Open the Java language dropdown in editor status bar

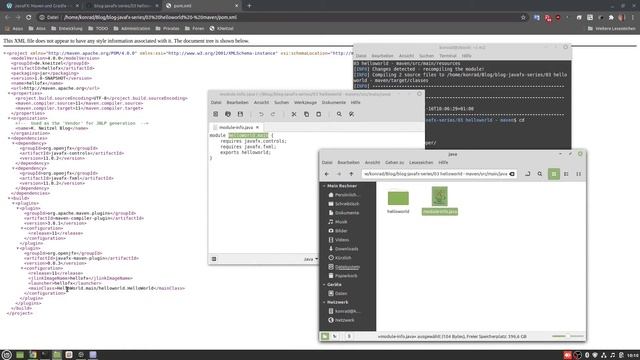pos(311,259)
